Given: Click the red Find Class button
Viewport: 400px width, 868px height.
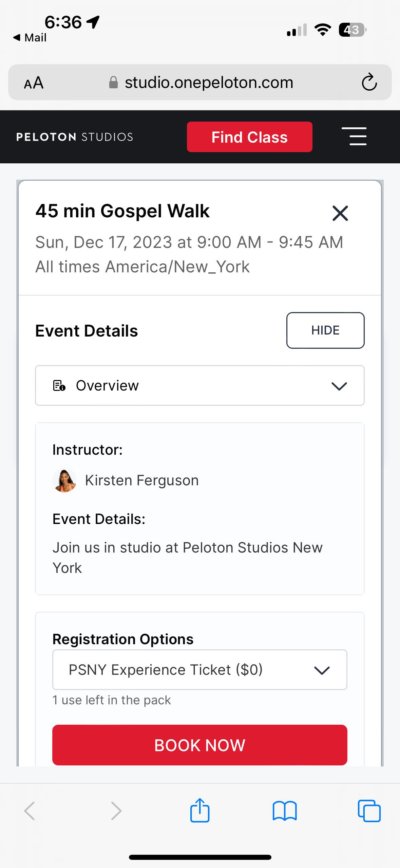Looking at the screenshot, I should click(x=249, y=137).
